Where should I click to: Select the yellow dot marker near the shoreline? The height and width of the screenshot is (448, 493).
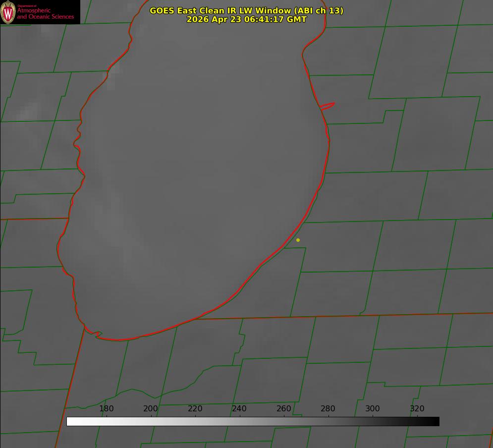click(298, 240)
